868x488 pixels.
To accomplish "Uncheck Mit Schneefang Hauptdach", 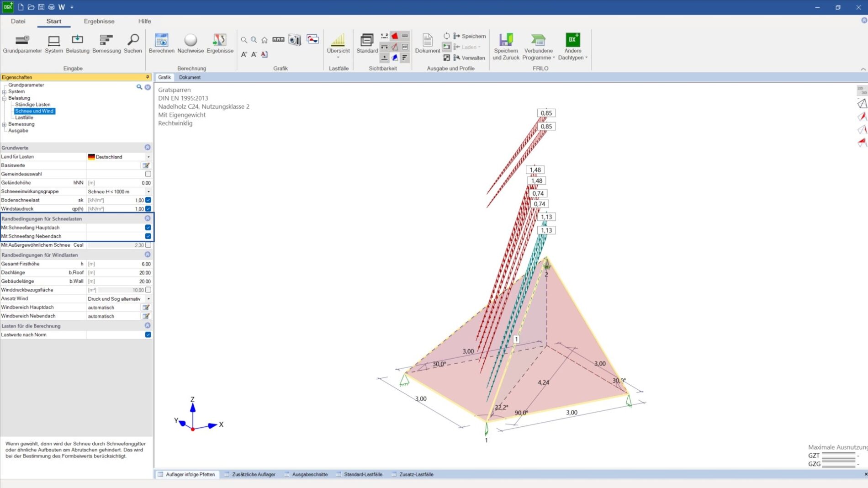I will coord(148,228).
